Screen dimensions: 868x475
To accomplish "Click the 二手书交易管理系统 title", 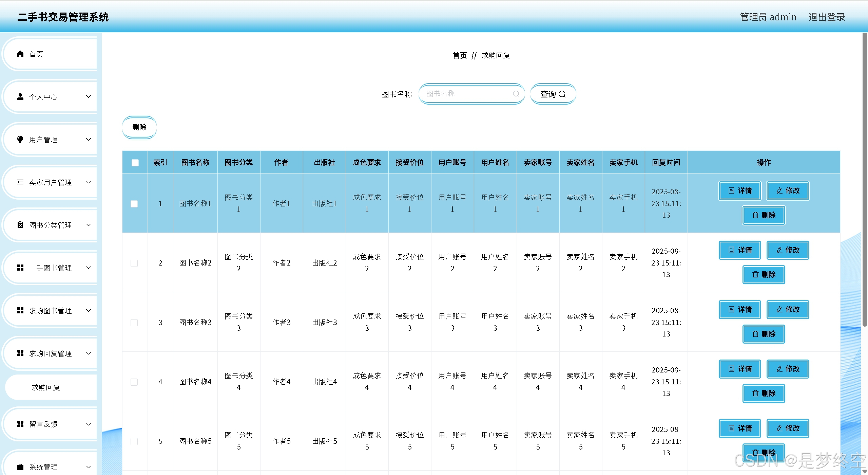I will (x=63, y=17).
